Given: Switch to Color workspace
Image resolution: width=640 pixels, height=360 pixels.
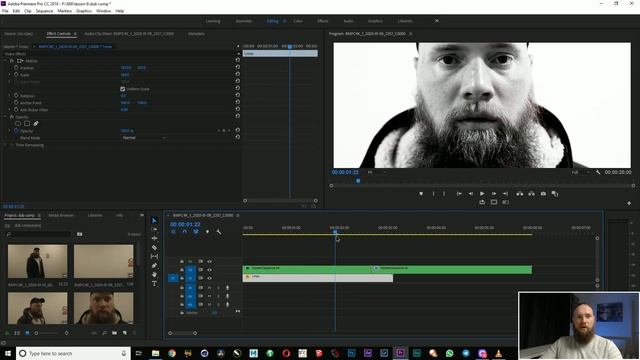Looking at the screenshot, I should pyautogui.click(x=298, y=21).
